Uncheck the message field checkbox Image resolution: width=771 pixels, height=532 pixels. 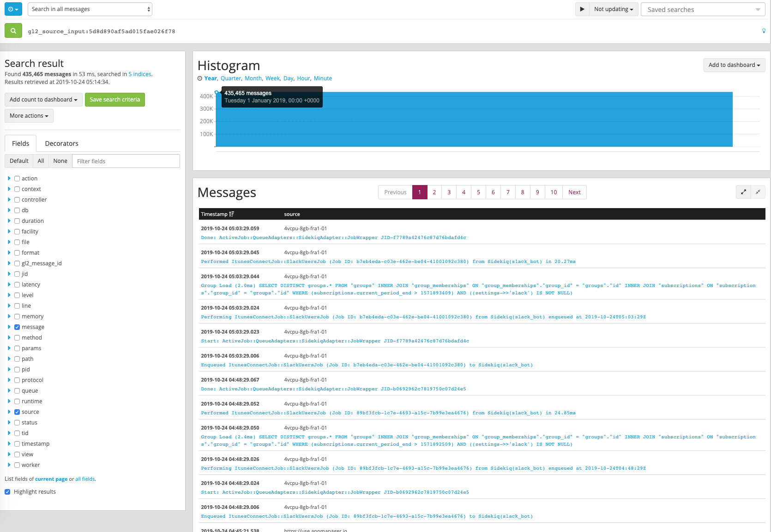point(17,327)
